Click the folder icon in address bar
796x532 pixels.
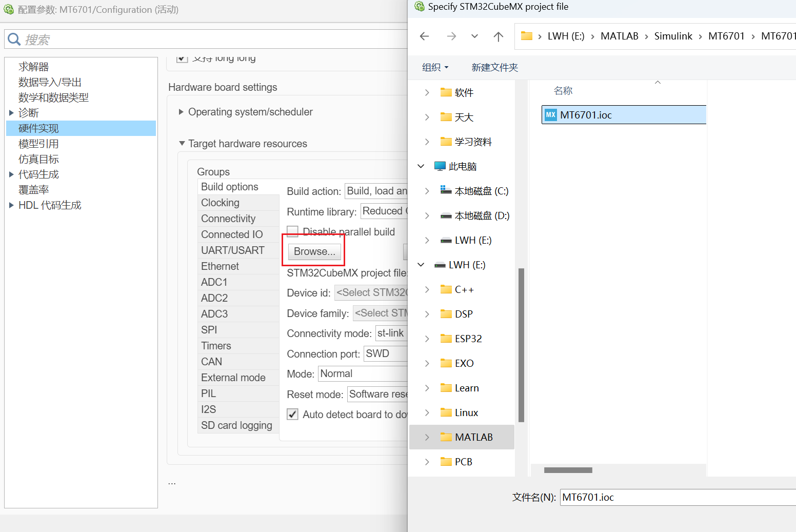point(526,36)
